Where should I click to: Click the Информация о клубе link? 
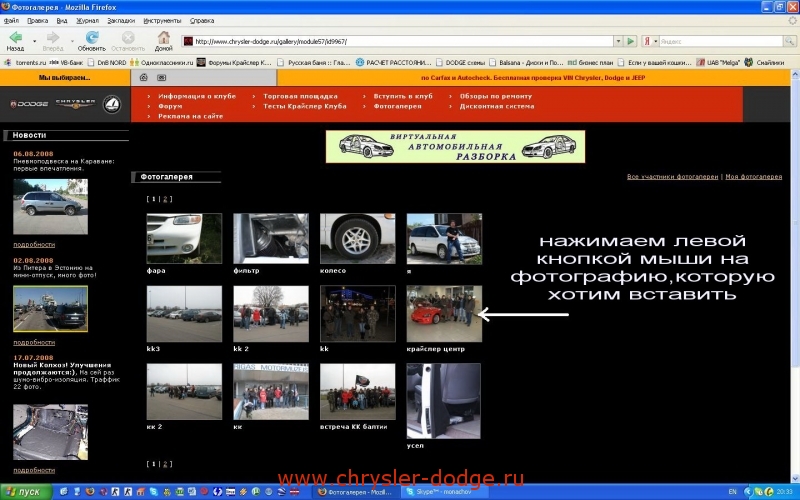pos(197,96)
